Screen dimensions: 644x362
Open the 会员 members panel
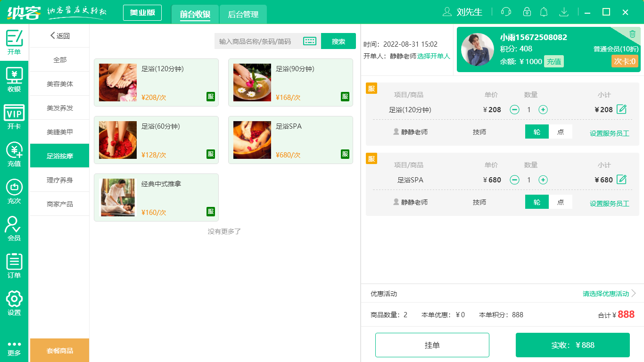tap(14, 229)
